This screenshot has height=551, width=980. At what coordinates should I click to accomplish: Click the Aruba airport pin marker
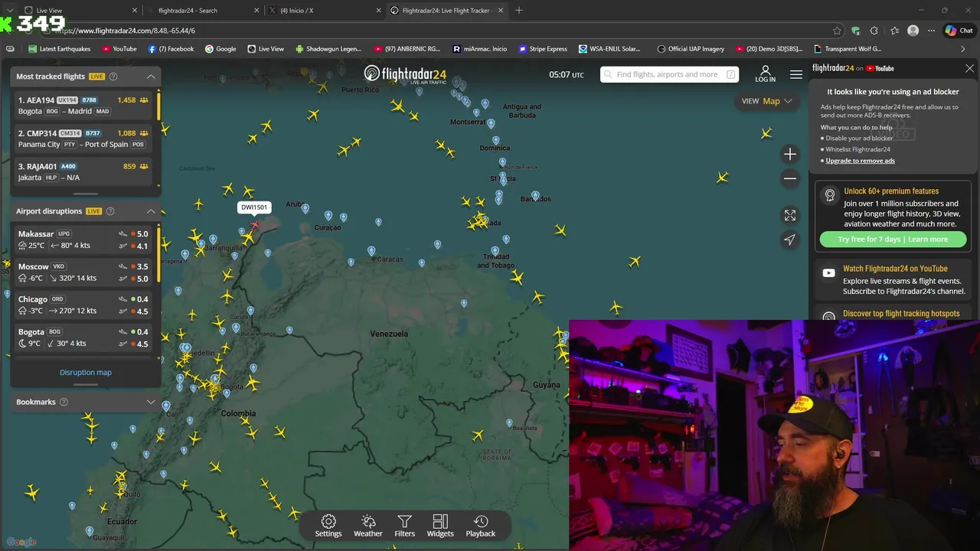pos(305,208)
